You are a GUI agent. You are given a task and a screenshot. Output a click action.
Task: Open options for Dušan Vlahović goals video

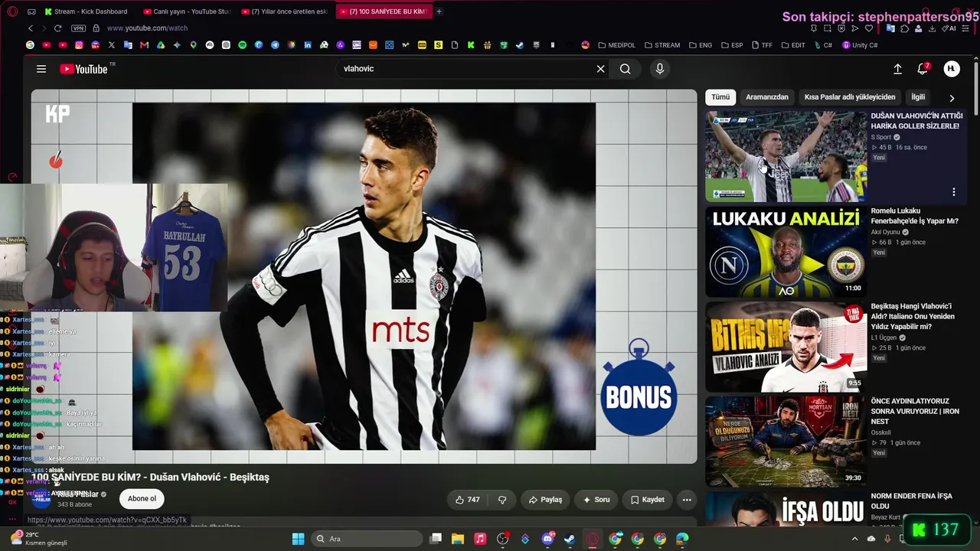pos(954,192)
